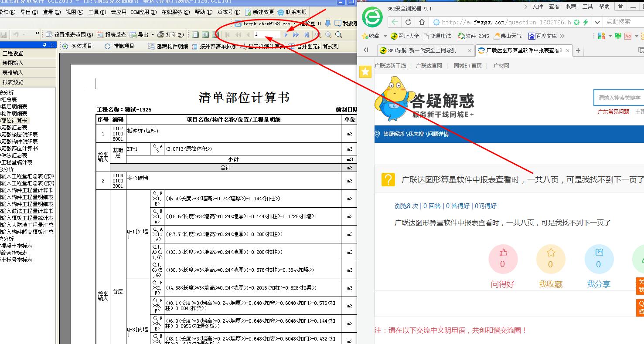Screen dimensions: 644x344
Task: Click browser back arrow button
Action: 395,22
